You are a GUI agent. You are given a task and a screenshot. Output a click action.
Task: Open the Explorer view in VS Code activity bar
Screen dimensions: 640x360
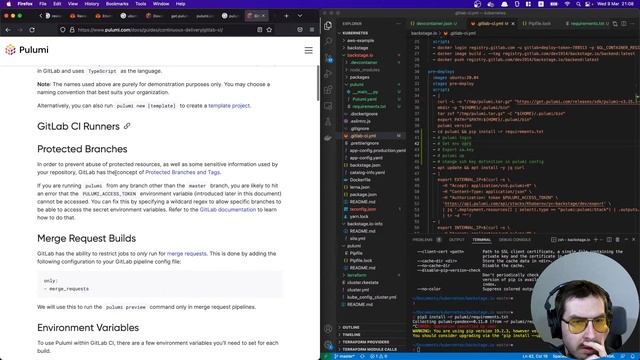point(328,26)
